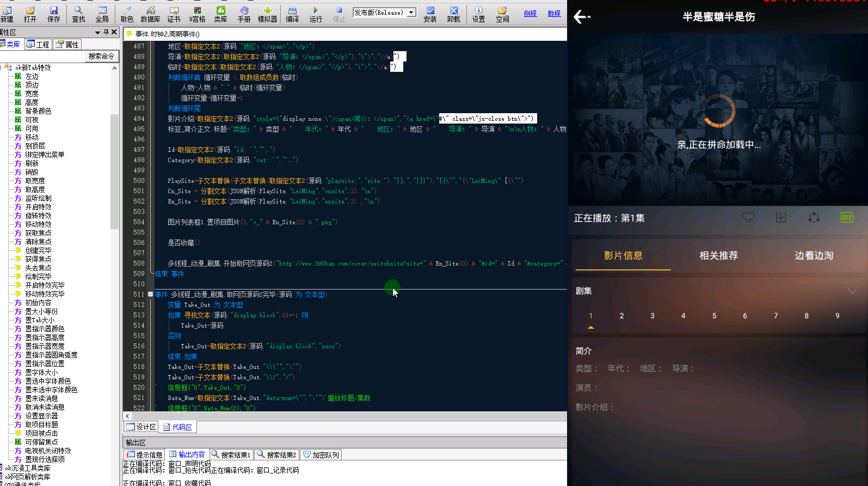Select the 背景颜色 property item
Image resolution: width=868 pixels, height=486 pixels.
pyautogui.click(x=38, y=111)
